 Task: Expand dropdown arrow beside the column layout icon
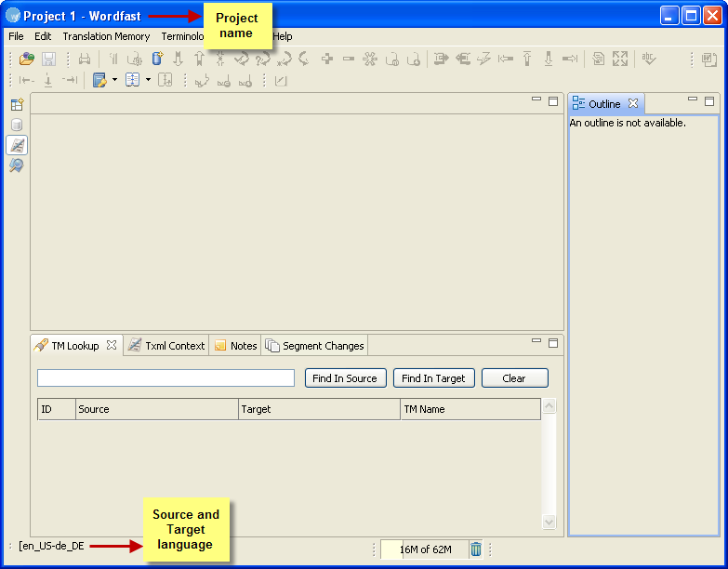pyautogui.click(x=148, y=80)
